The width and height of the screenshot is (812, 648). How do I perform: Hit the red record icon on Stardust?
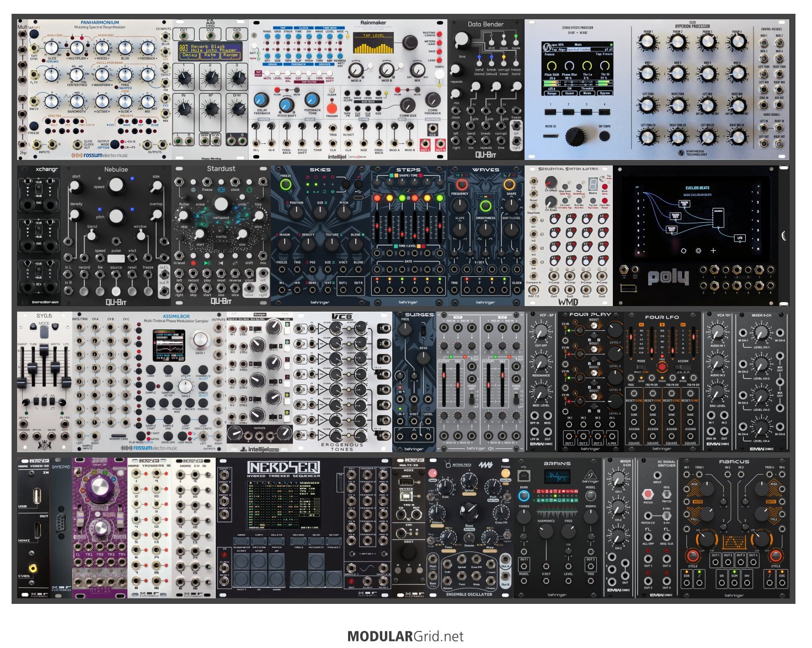tap(194, 263)
